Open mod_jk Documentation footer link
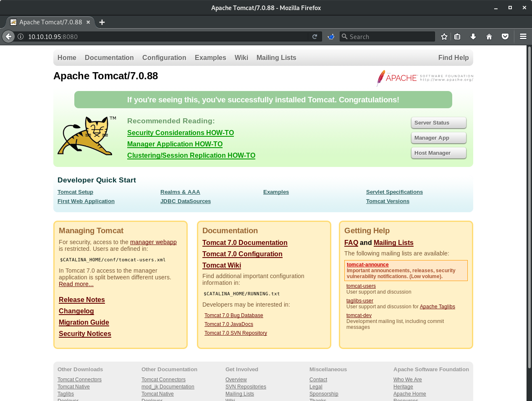 click(x=168, y=387)
